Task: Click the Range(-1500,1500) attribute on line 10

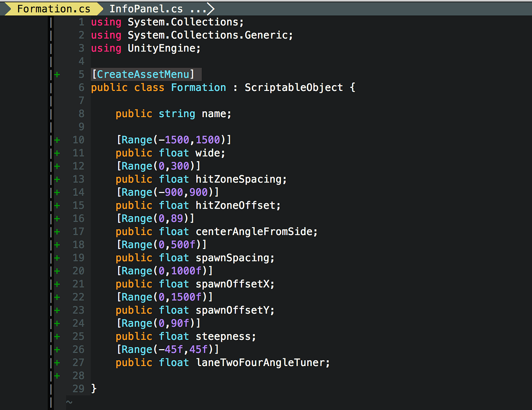Action: point(173,139)
